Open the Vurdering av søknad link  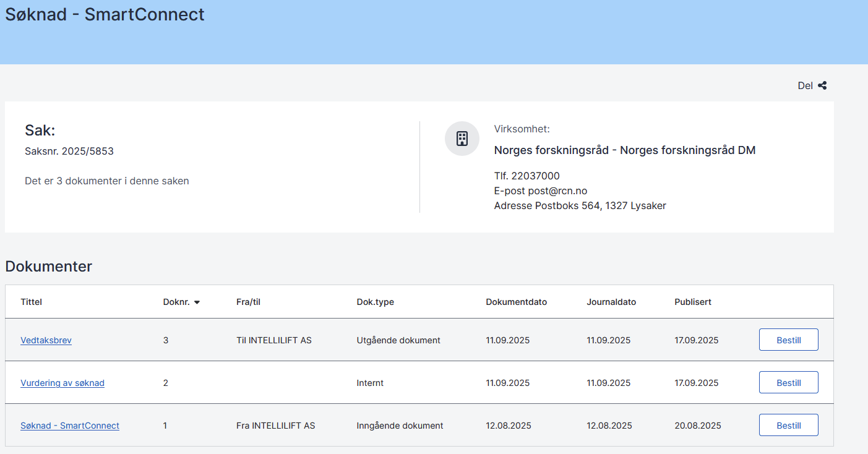[62, 383]
